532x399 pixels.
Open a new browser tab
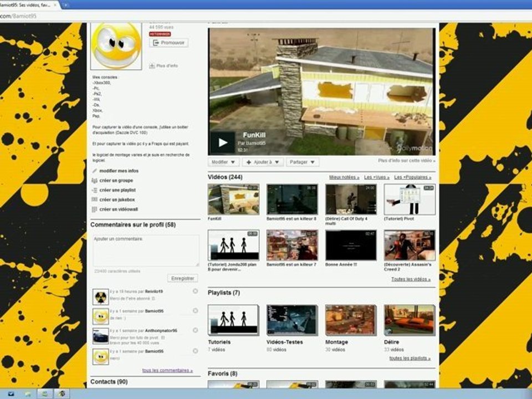(65, 5)
